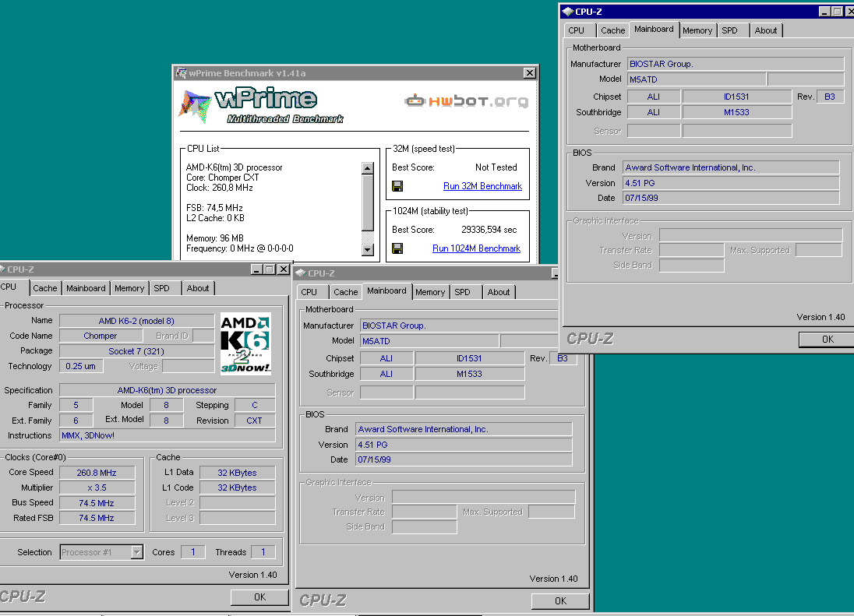Open About tab in top-right CPU-Z window
This screenshot has width=854, height=616.
(766, 30)
